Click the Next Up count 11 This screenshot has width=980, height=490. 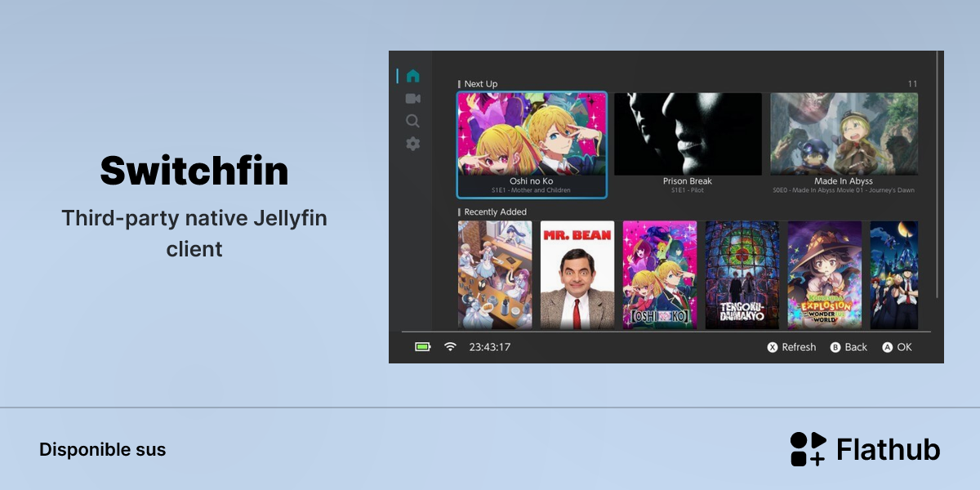coord(913,84)
